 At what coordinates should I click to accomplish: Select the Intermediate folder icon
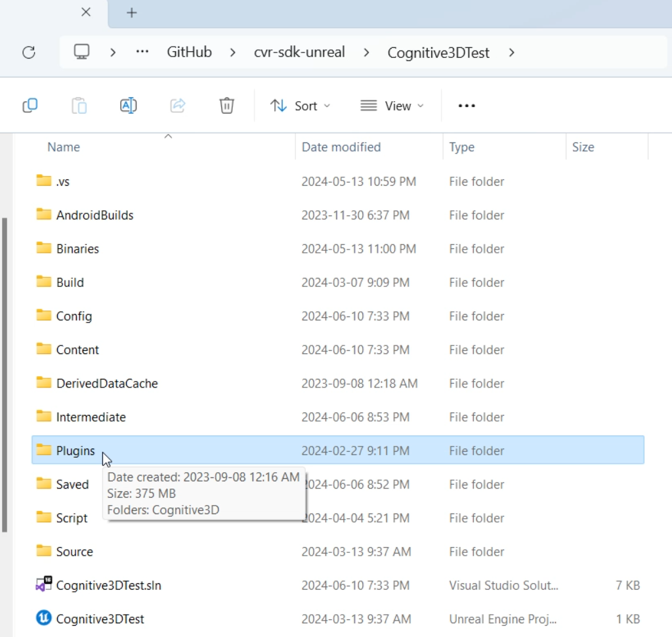[44, 416]
